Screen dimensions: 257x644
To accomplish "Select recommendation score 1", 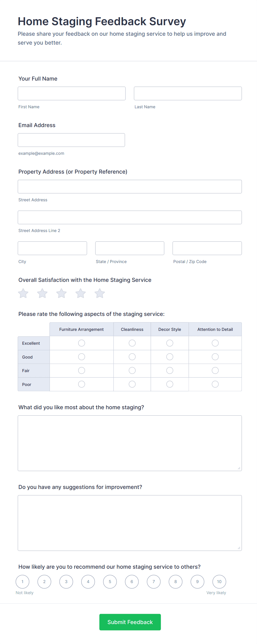I will (x=22, y=582).
